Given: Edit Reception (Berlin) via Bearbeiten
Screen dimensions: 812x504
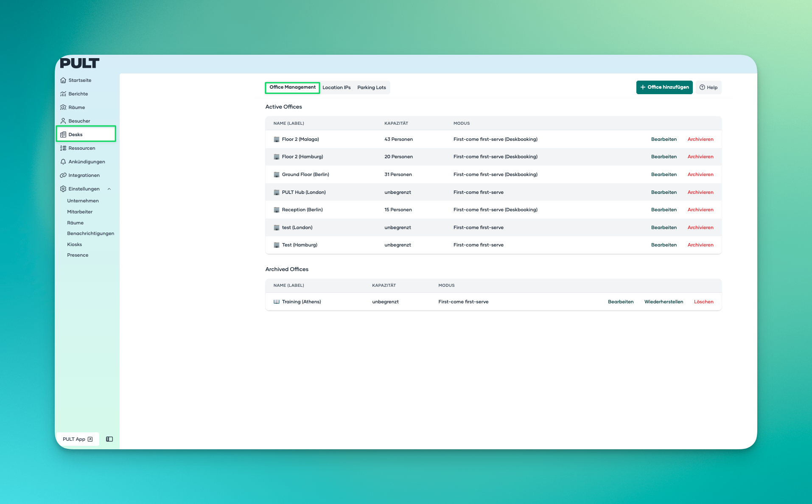Looking at the screenshot, I should 664,210.
